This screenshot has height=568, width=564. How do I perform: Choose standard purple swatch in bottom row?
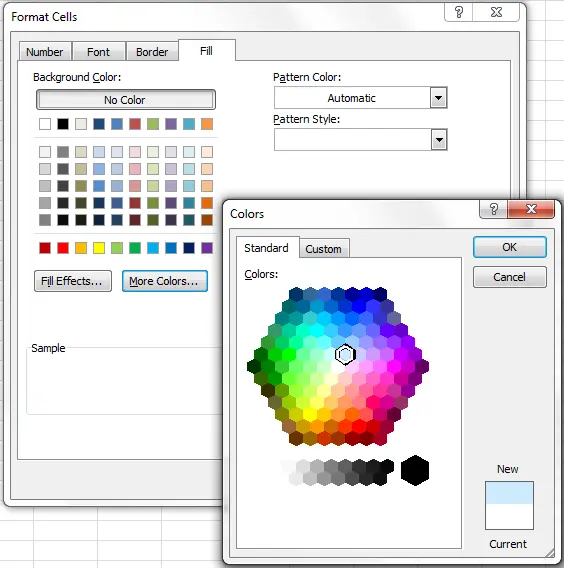[x=207, y=248]
